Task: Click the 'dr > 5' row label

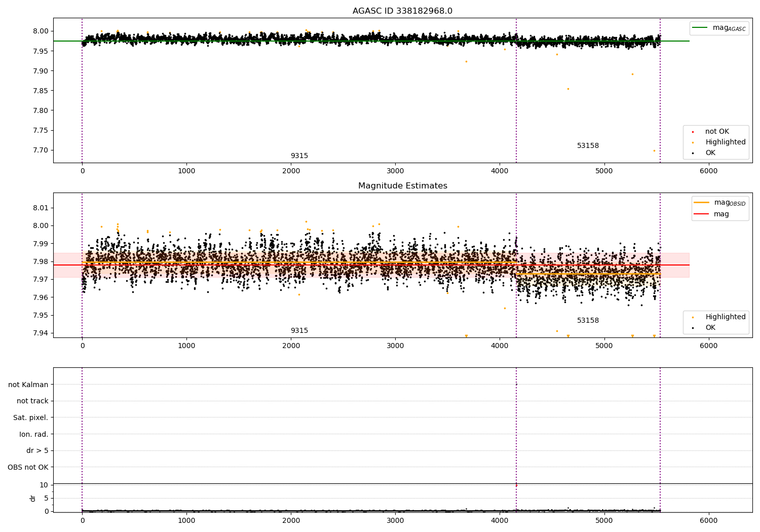Action: 37,451
